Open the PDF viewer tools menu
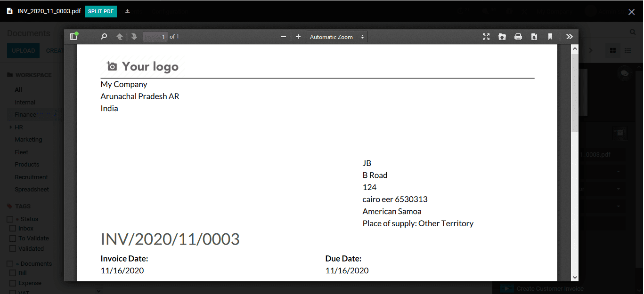The height and width of the screenshot is (294, 644). [x=570, y=37]
